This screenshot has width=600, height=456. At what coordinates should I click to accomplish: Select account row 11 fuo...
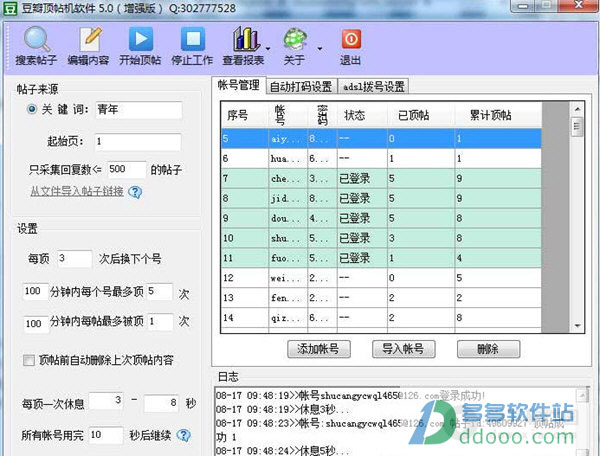coord(381,258)
